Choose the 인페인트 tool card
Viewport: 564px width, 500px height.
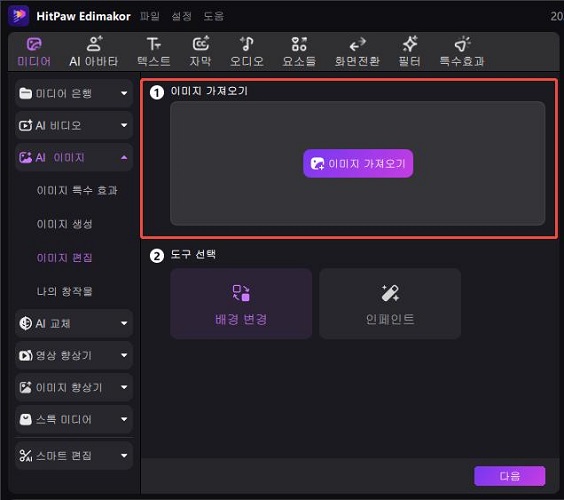tap(390, 304)
